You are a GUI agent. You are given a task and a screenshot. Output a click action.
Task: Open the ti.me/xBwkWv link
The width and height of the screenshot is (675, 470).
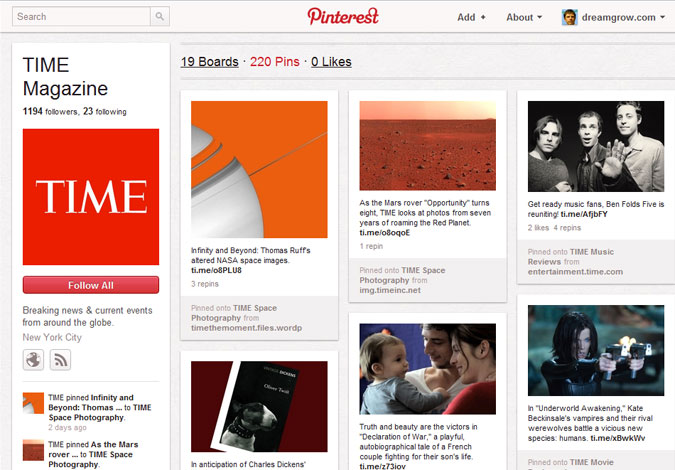click(618, 438)
